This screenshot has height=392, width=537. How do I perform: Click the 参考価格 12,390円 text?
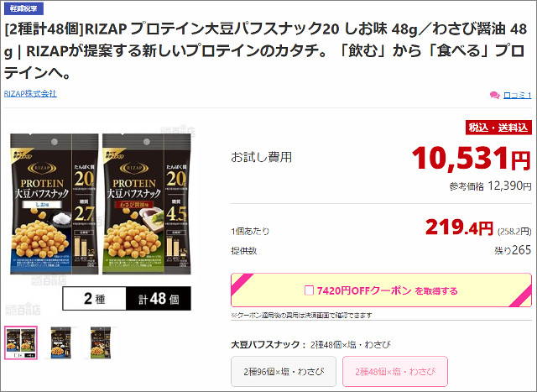click(x=490, y=186)
